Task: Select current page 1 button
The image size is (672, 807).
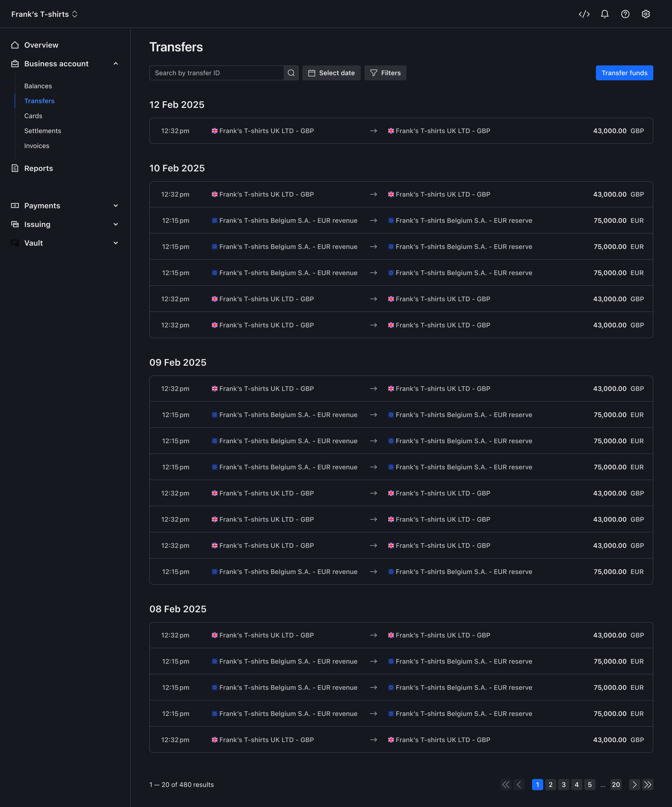Action: tap(537, 784)
